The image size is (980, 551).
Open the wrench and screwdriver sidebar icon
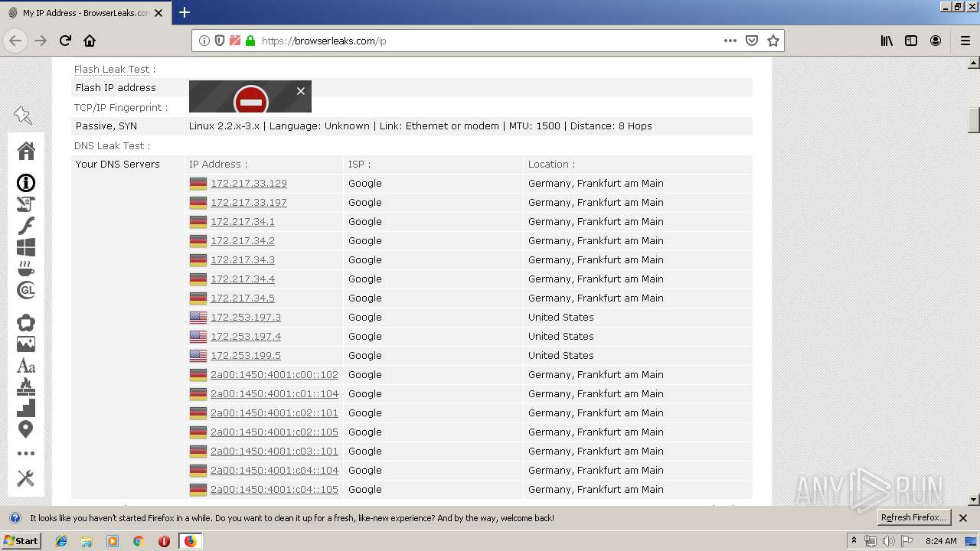pos(26,478)
